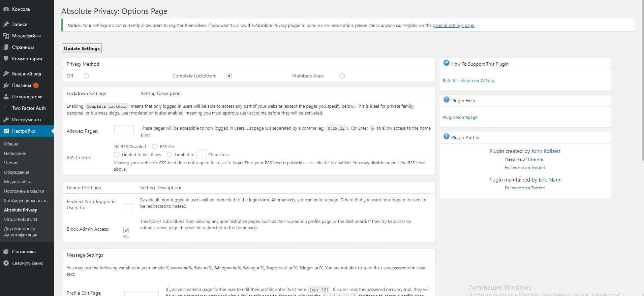Click the Комментарии speech bubble icon

6,59
